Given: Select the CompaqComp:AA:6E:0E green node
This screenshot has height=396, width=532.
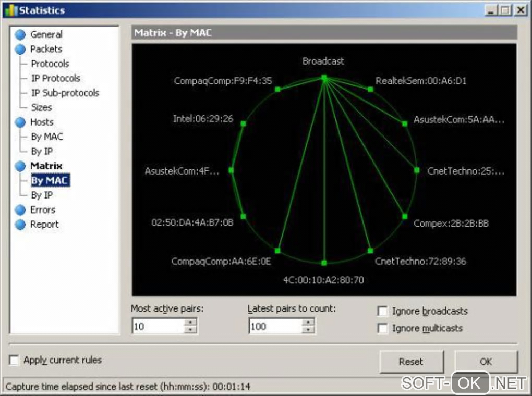Looking at the screenshot, I should click(277, 251).
